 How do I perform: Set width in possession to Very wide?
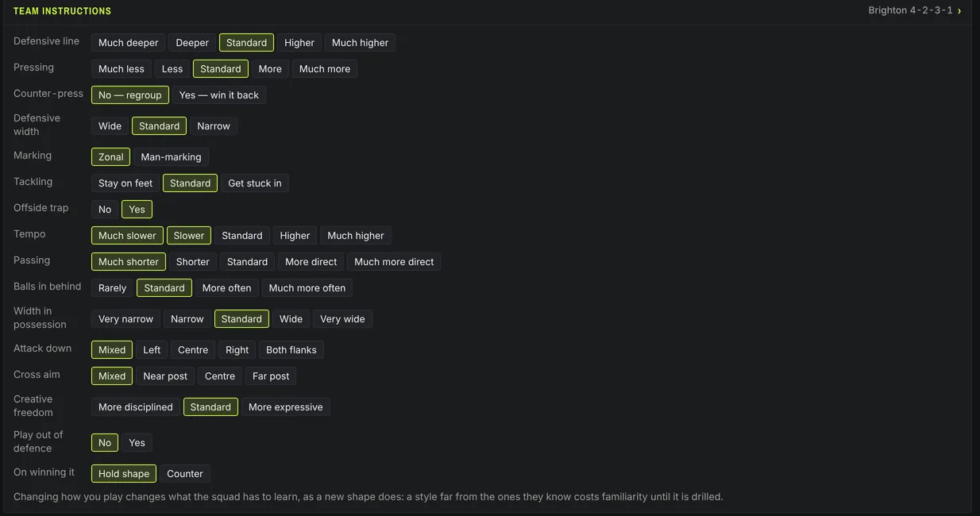342,319
